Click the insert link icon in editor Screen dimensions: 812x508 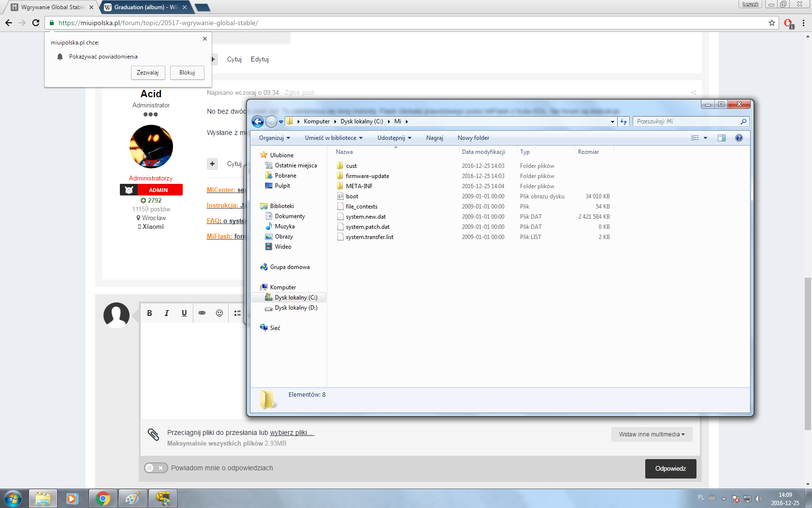[202, 313]
